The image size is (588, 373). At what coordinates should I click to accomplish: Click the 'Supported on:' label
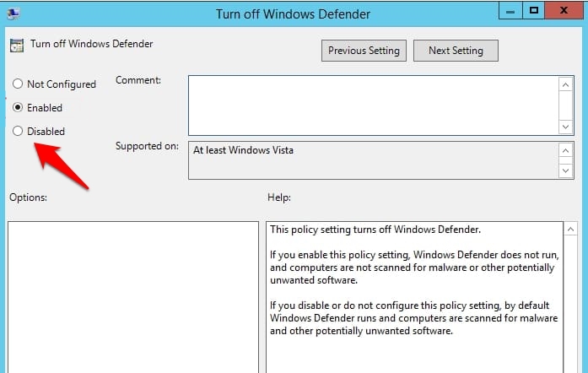(147, 146)
